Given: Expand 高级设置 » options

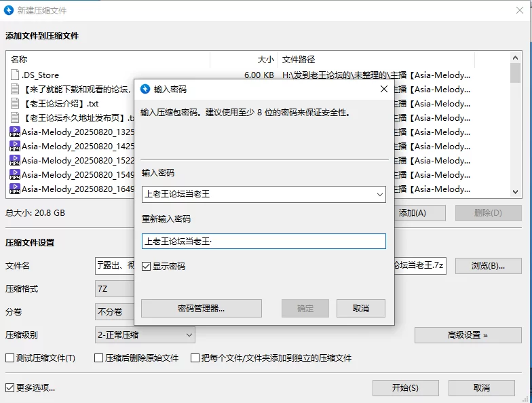Looking at the screenshot, I should pos(468,334).
